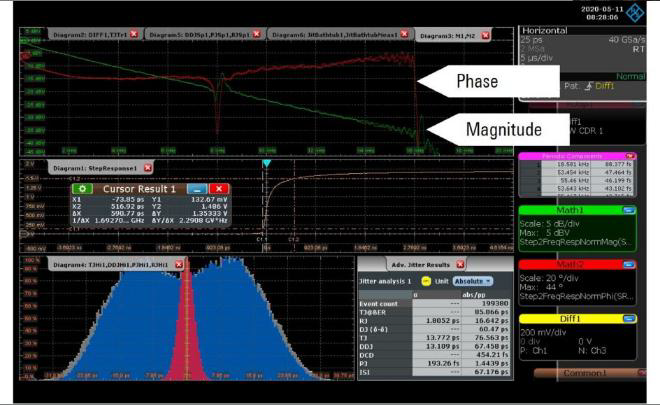Open the Common1 signal box
Viewport: 660px width, 405px height.
pyautogui.click(x=585, y=373)
